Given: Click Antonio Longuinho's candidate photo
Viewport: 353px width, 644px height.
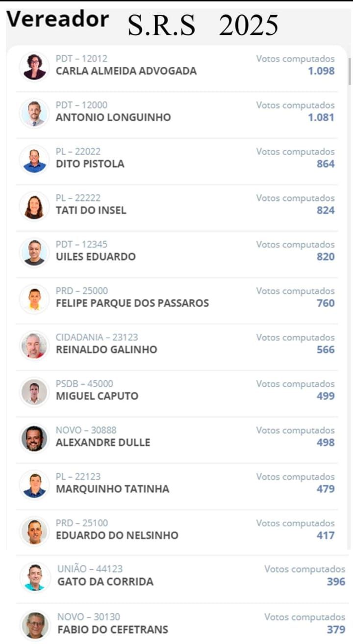Looking at the screenshot, I should pyautogui.click(x=34, y=113).
